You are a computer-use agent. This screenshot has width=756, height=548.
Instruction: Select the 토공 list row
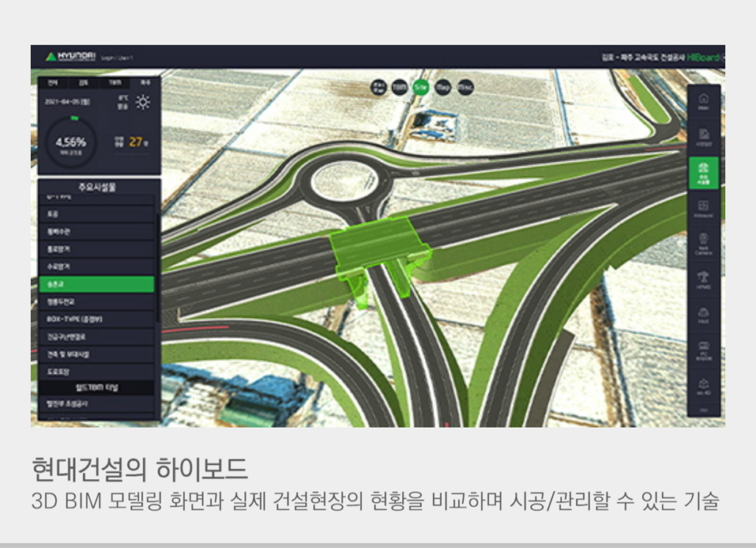pos(96,214)
